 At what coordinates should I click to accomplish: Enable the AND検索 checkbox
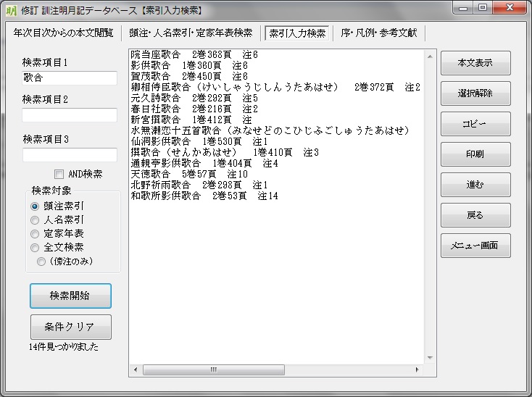[59, 175]
